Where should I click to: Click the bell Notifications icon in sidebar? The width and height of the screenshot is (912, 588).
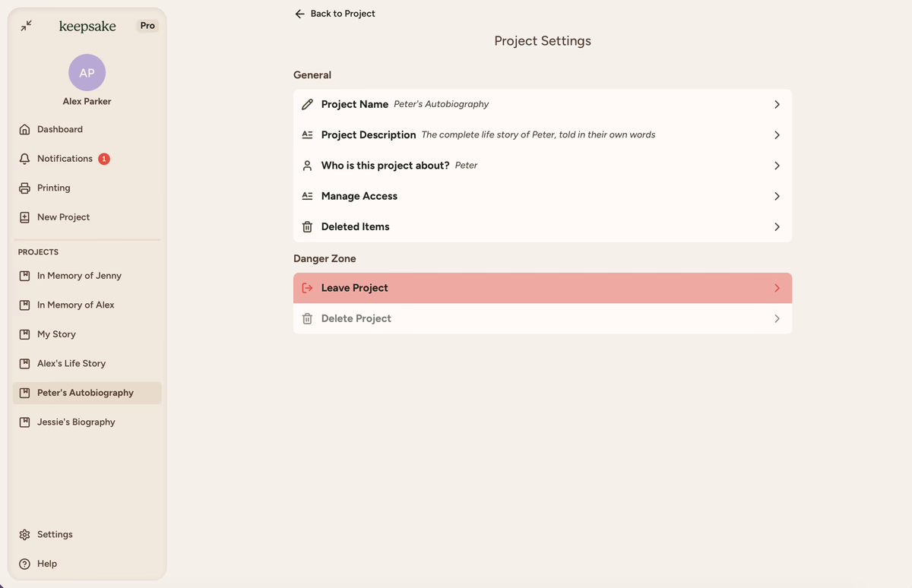click(24, 159)
